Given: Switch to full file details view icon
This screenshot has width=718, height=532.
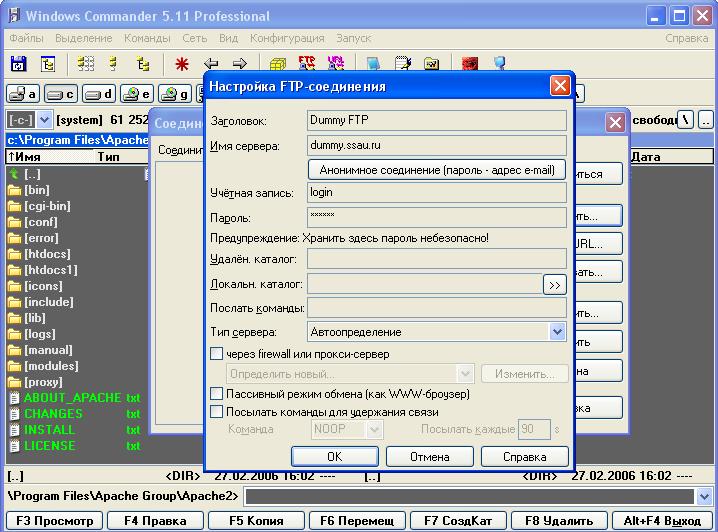Looking at the screenshot, I should pos(113,64).
